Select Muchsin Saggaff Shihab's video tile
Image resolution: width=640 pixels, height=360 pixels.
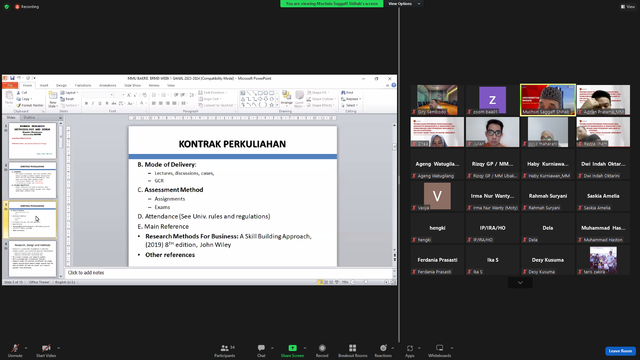click(548, 100)
